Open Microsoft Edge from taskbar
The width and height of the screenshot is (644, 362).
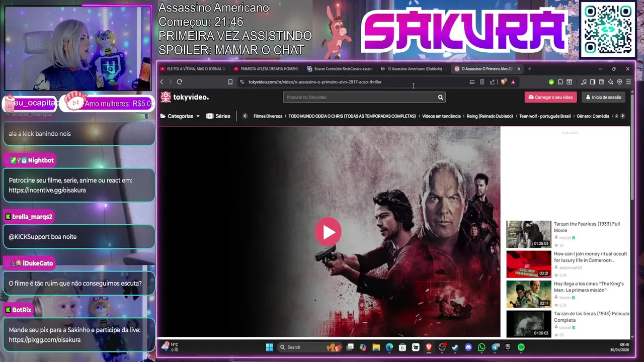coord(389,347)
